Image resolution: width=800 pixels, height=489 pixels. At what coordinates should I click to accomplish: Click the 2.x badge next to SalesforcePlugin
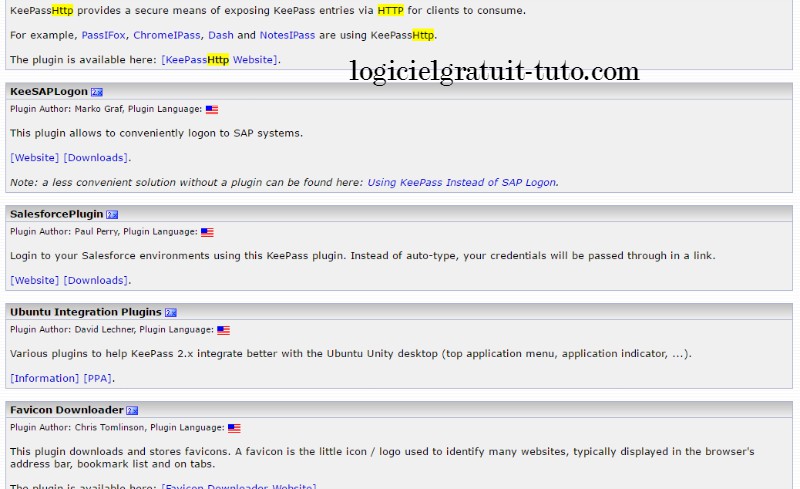click(112, 214)
